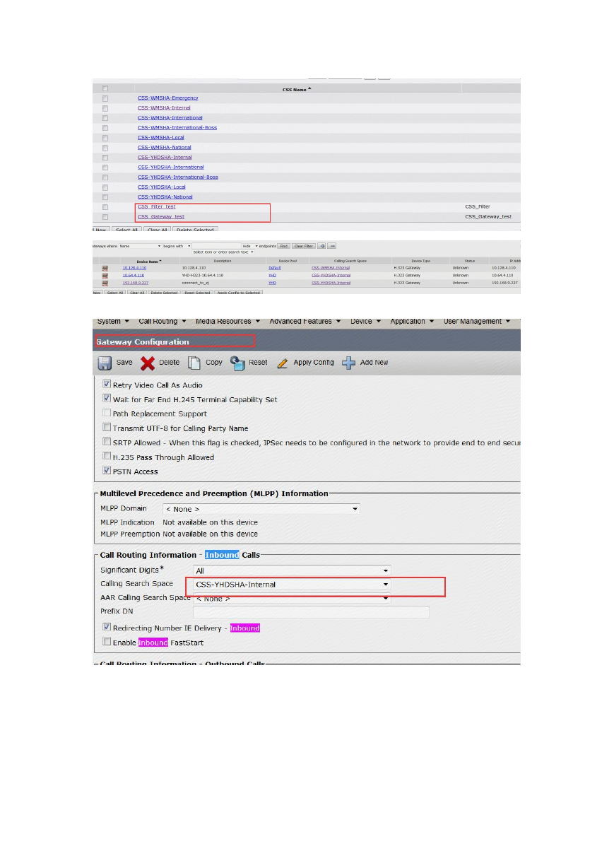Image resolution: width=614 pixels, height=868 pixels.
Task: Check the box for CSS-WMSHA-Emergency
Action: click(105, 98)
